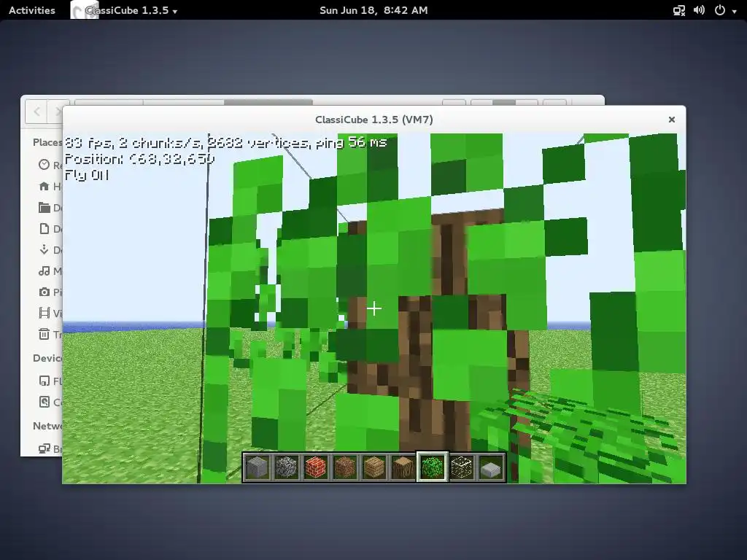The height and width of the screenshot is (560, 747).
Task: Click the crosshair on the tree trunk
Action: point(374,308)
